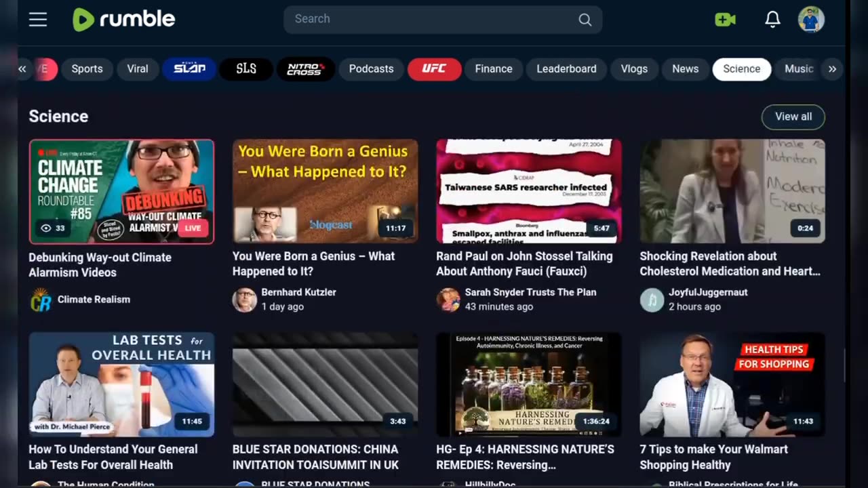Open the notifications bell

pos(772,20)
